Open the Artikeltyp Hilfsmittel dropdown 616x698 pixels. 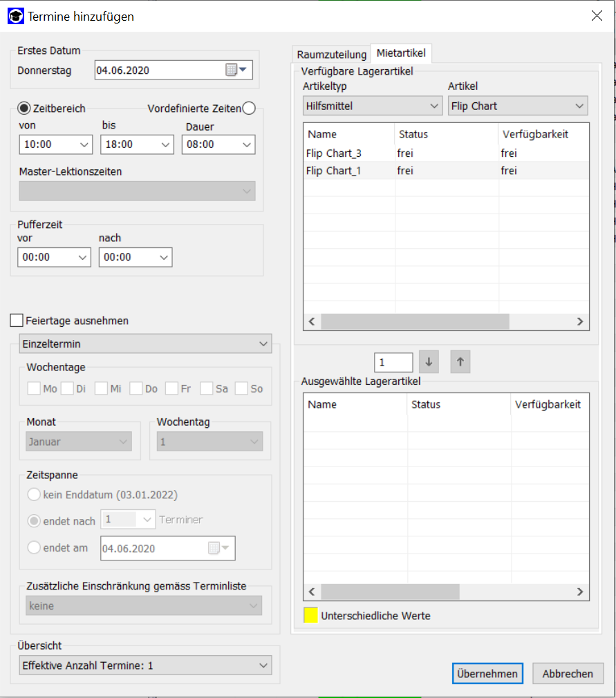[373, 106]
